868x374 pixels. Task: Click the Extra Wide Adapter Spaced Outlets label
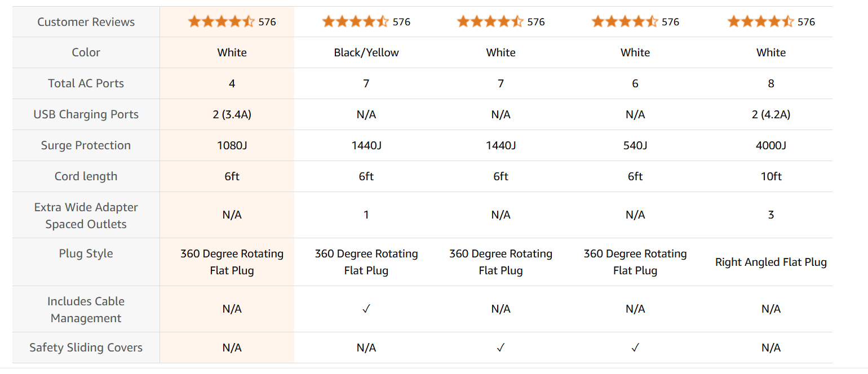pyautogui.click(x=86, y=215)
